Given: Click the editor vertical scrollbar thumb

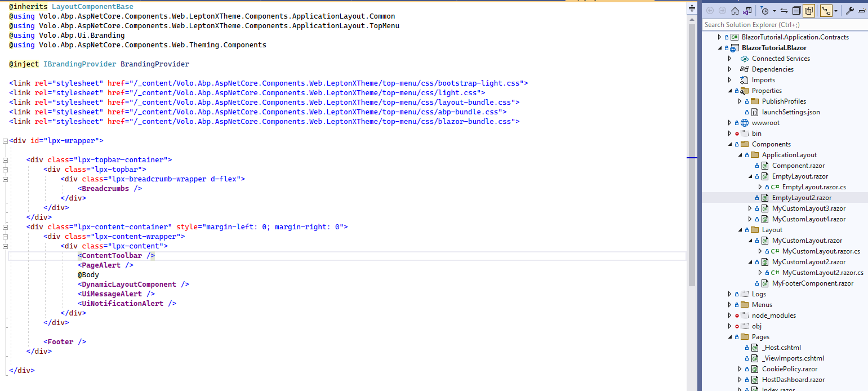Looking at the screenshot, I should tap(692, 155).
